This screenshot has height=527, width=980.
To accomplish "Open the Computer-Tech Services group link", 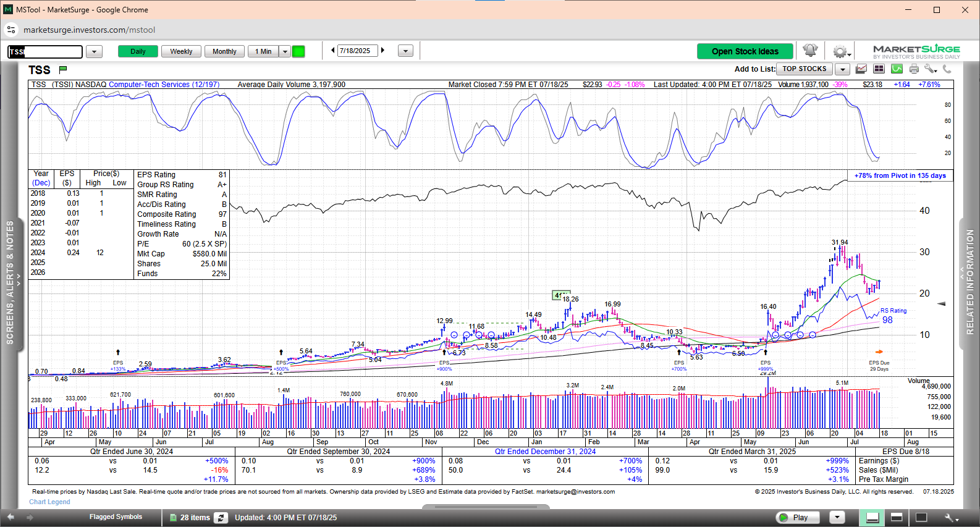I will (164, 85).
